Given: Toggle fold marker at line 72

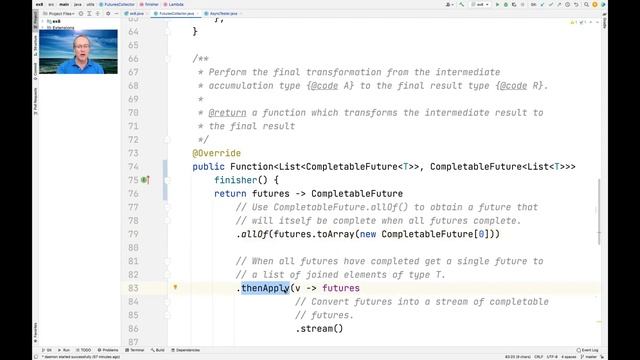Looking at the screenshot, I should 167,140.
